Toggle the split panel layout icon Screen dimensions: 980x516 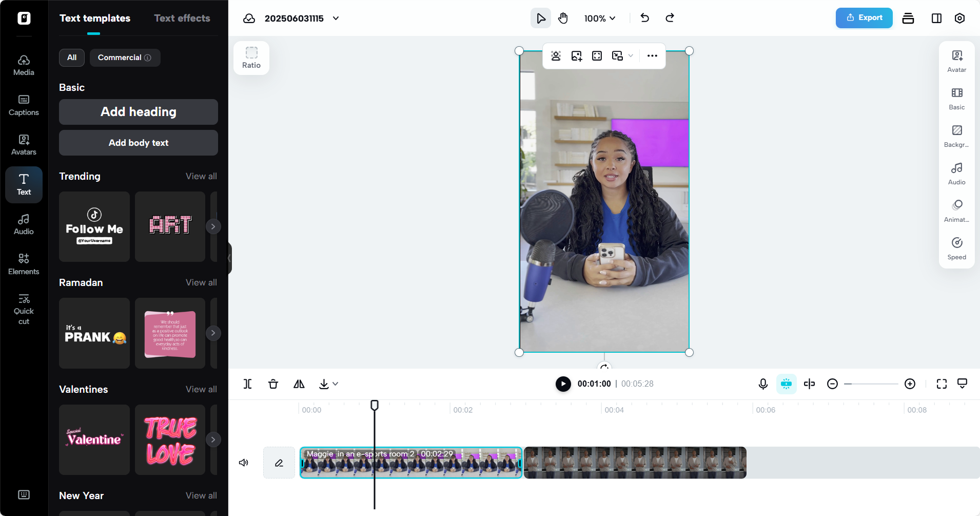(936, 18)
